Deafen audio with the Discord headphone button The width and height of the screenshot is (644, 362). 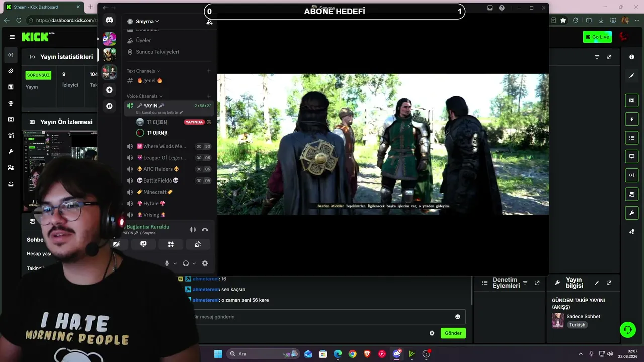(x=186, y=263)
